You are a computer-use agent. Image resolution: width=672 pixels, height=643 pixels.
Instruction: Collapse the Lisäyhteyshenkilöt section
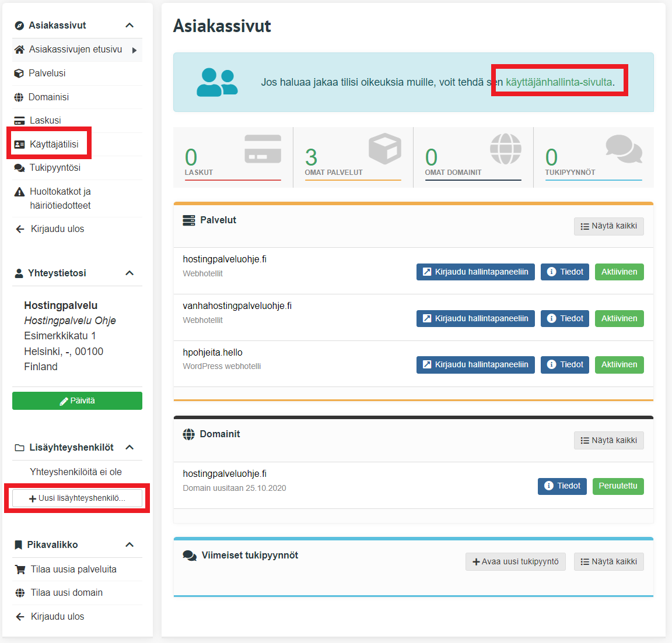point(129,447)
